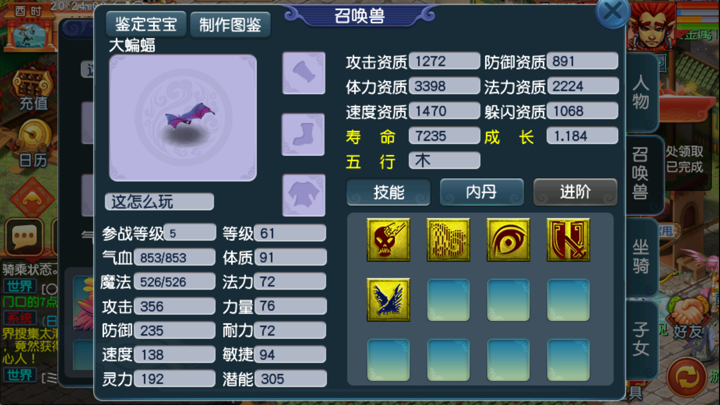This screenshot has width=720, height=405.
Task: Select the yellow striped swirl skill icon
Action: [448, 240]
